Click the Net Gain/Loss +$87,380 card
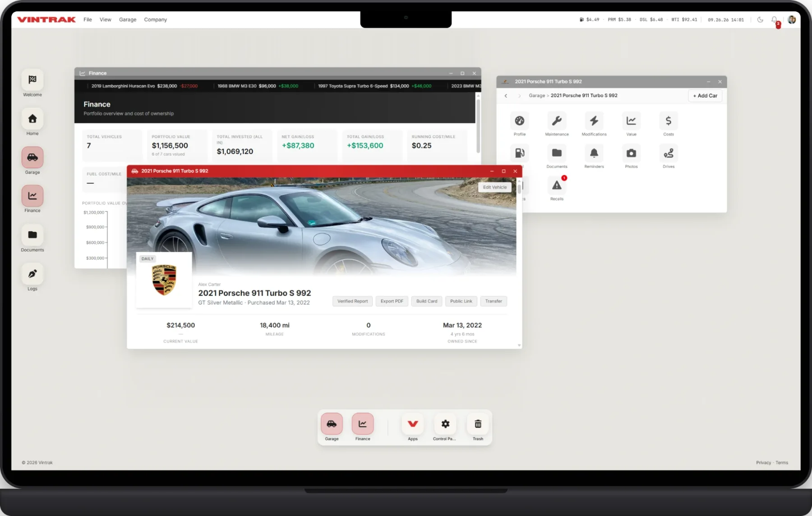Screen dimensions: 812x516 click(307, 145)
